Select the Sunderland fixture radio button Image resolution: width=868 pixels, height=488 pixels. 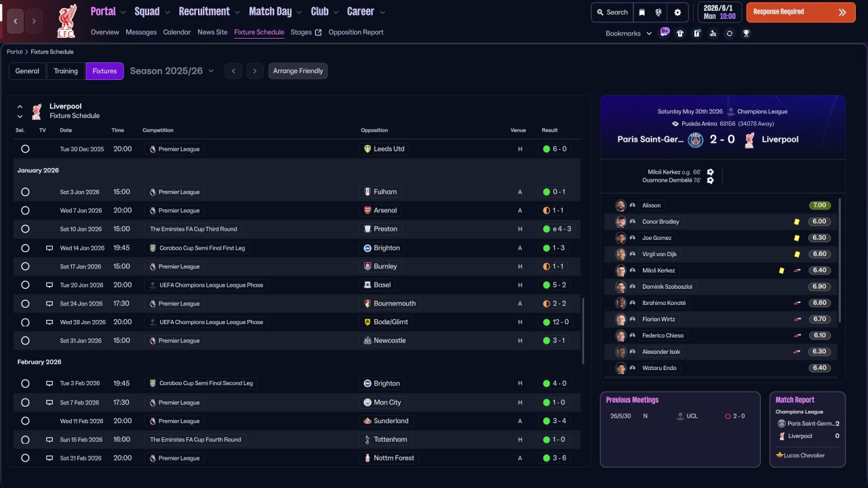click(x=25, y=421)
